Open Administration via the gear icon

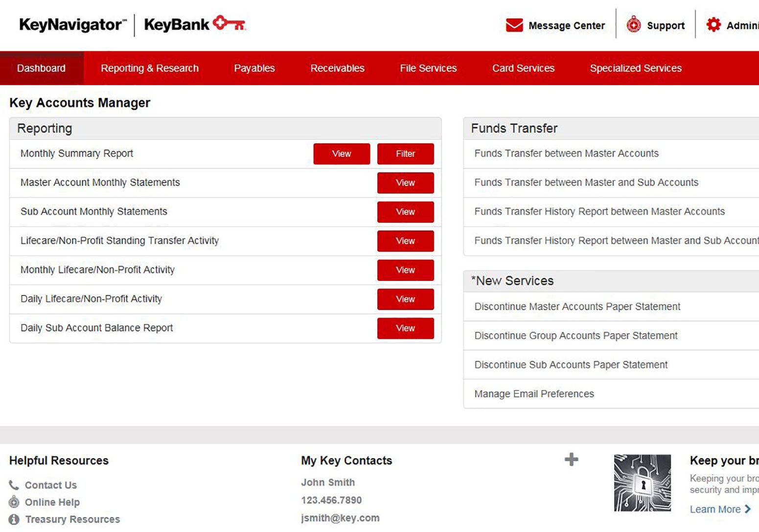point(714,24)
